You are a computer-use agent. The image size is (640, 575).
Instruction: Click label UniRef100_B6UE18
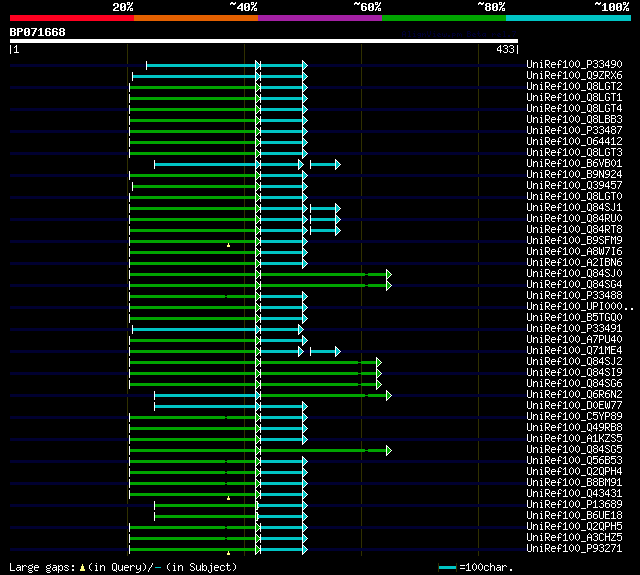(x=574, y=516)
